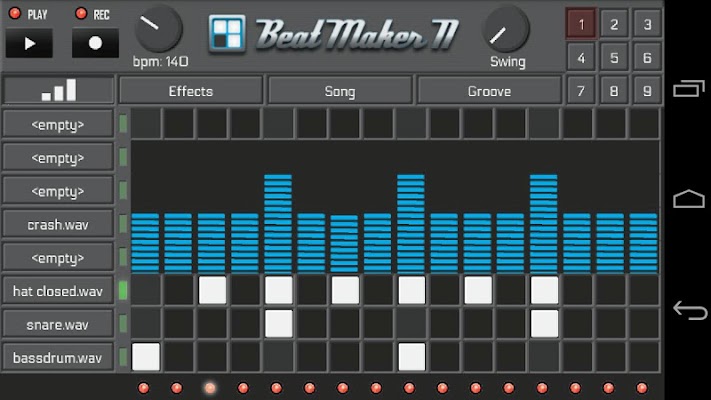Select pattern 2
The height and width of the screenshot is (400, 711).
[x=614, y=24]
